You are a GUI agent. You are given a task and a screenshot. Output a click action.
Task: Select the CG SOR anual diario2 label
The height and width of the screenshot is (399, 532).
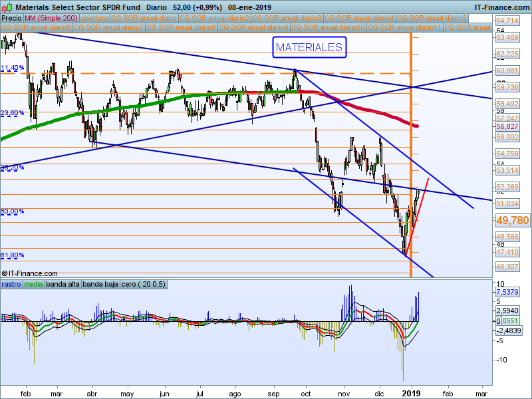click(x=215, y=18)
